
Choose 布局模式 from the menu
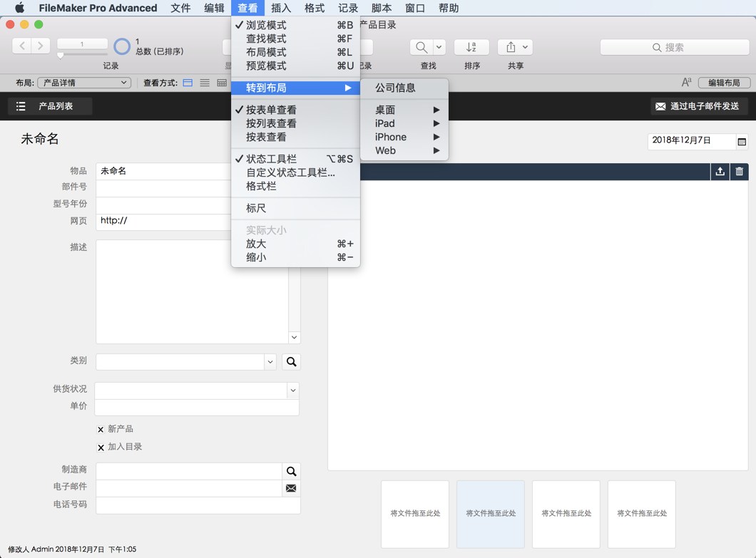(x=295, y=52)
